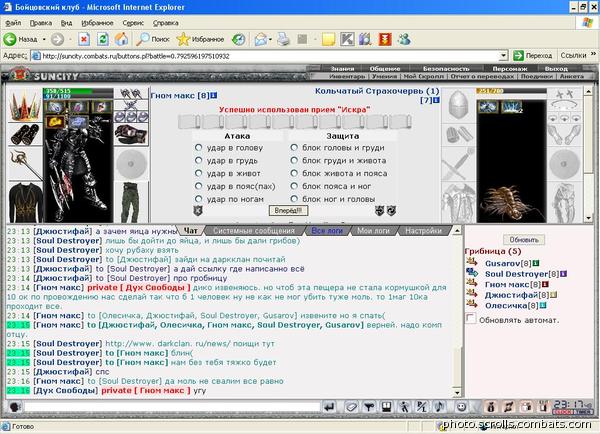Click the chat message input field

pos(172,407)
